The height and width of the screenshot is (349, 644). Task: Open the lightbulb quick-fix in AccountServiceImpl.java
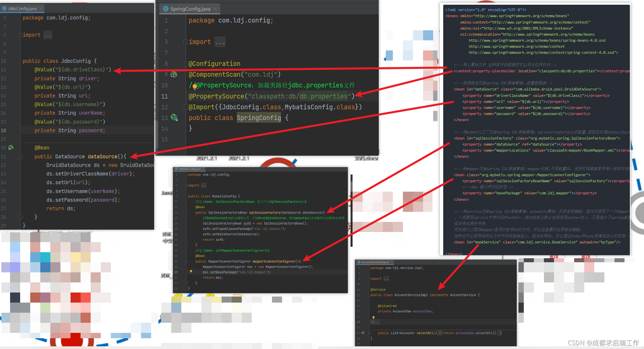tap(373, 317)
